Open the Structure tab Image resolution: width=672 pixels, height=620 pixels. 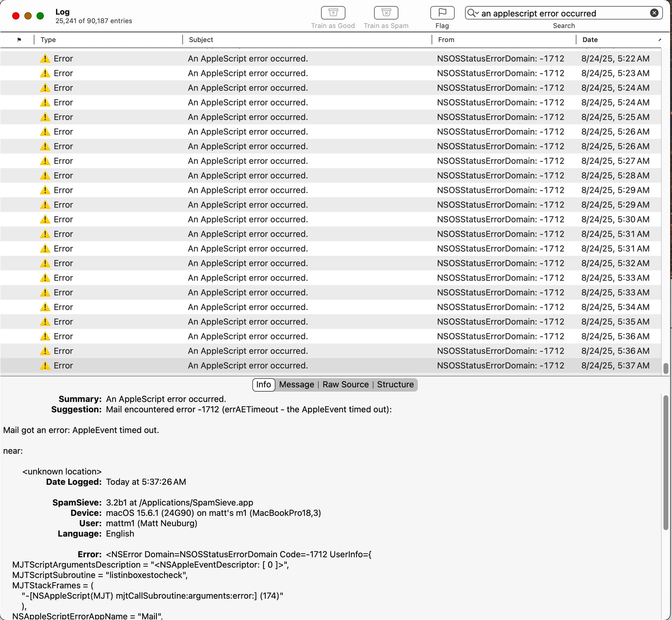395,384
